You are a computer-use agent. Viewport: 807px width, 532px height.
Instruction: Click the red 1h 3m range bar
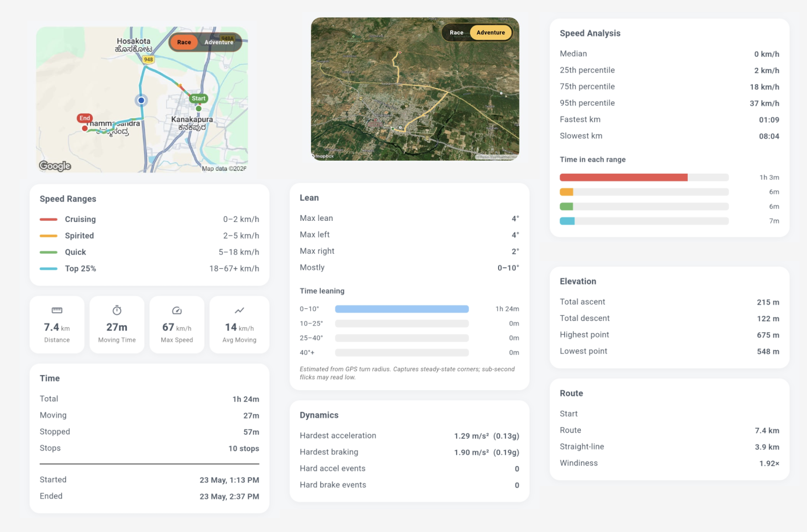pyautogui.click(x=624, y=177)
